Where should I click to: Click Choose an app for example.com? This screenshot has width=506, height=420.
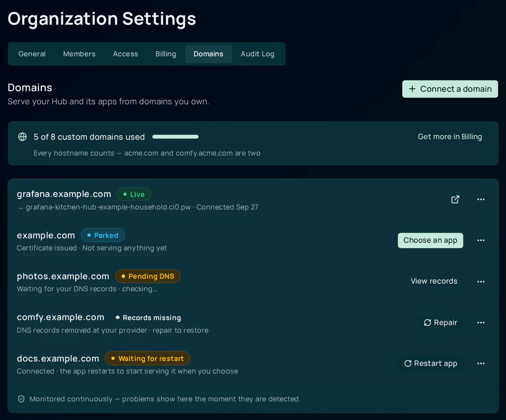(430, 240)
